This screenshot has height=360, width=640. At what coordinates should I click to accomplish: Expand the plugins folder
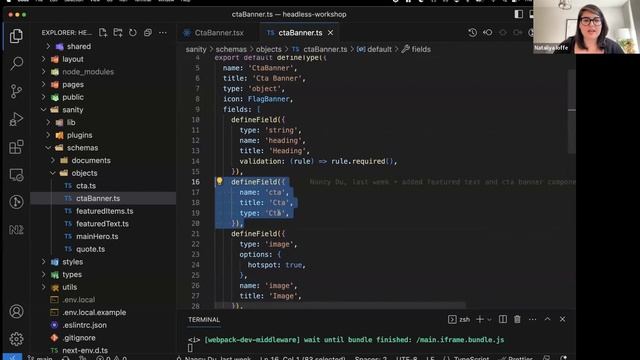tap(80, 135)
